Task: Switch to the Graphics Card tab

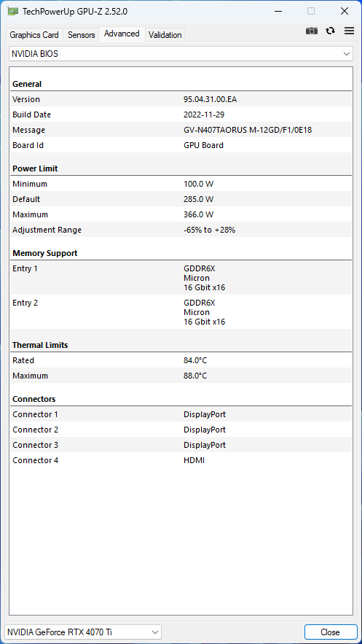Action: [34, 35]
